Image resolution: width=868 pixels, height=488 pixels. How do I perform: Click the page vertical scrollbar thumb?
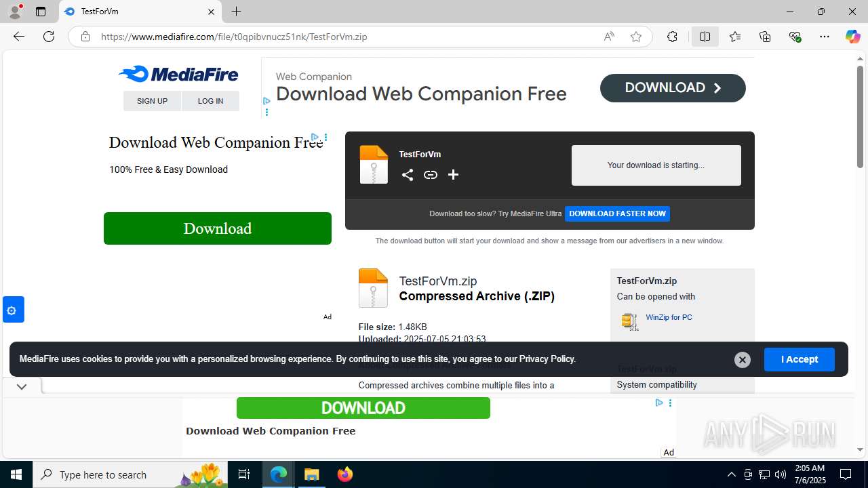click(860, 117)
